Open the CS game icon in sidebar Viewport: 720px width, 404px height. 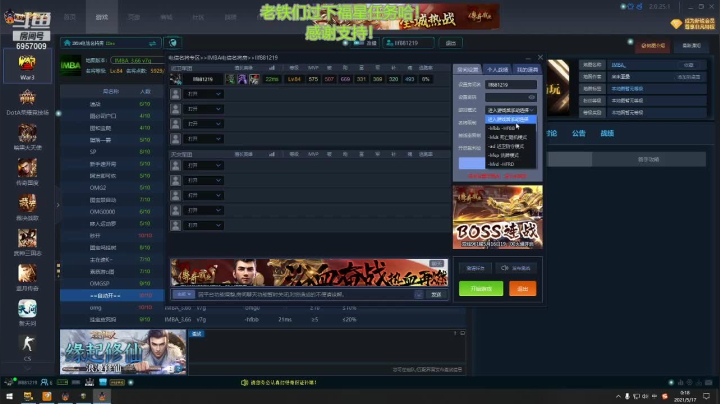pyautogui.click(x=27, y=344)
